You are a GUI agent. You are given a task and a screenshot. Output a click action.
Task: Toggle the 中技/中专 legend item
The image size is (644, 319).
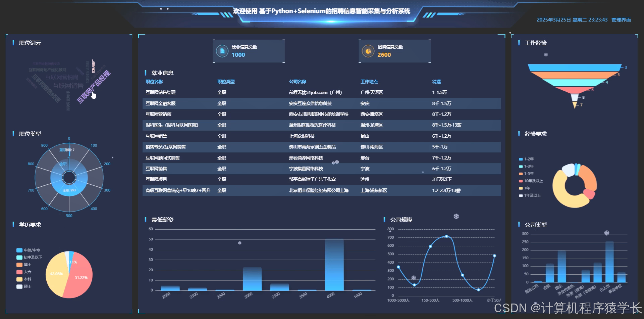pos(28,250)
